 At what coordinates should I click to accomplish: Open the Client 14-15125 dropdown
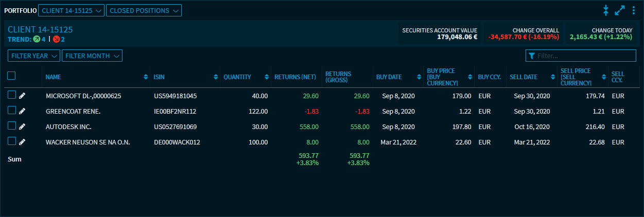pyautogui.click(x=71, y=10)
